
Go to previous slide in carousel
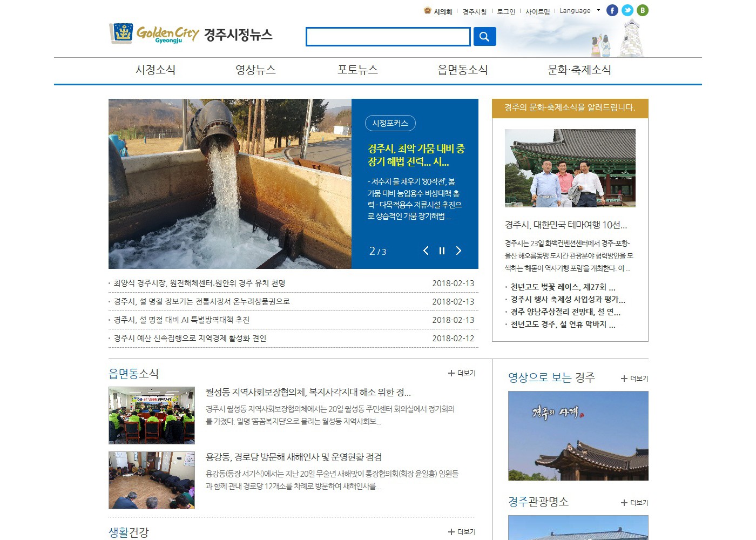(x=426, y=251)
